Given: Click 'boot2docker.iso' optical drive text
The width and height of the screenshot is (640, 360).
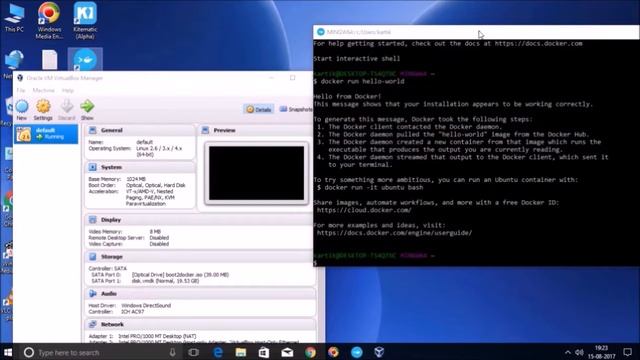Looking at the screenshot, I should pos(180,275).
